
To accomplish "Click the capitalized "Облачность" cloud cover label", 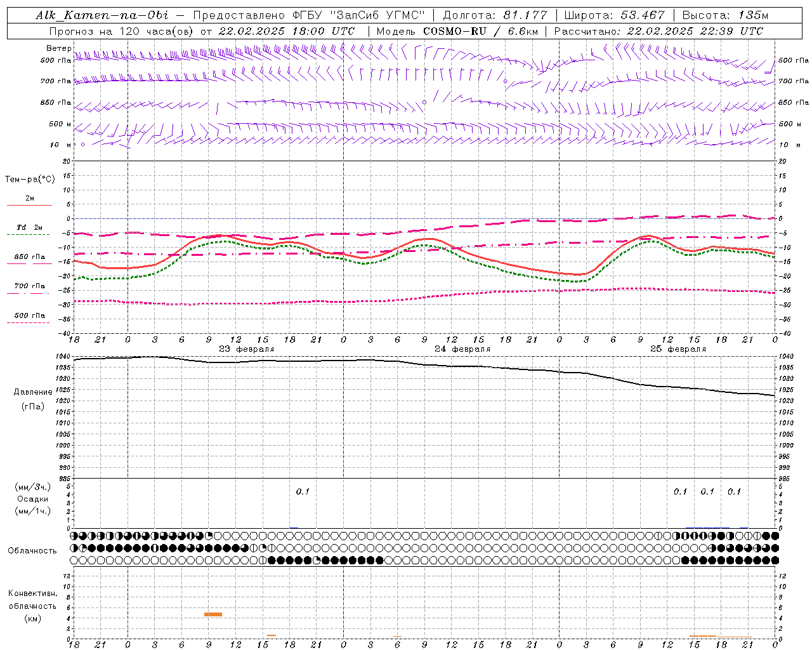I will pyautogui.click(x=32, y=551).
